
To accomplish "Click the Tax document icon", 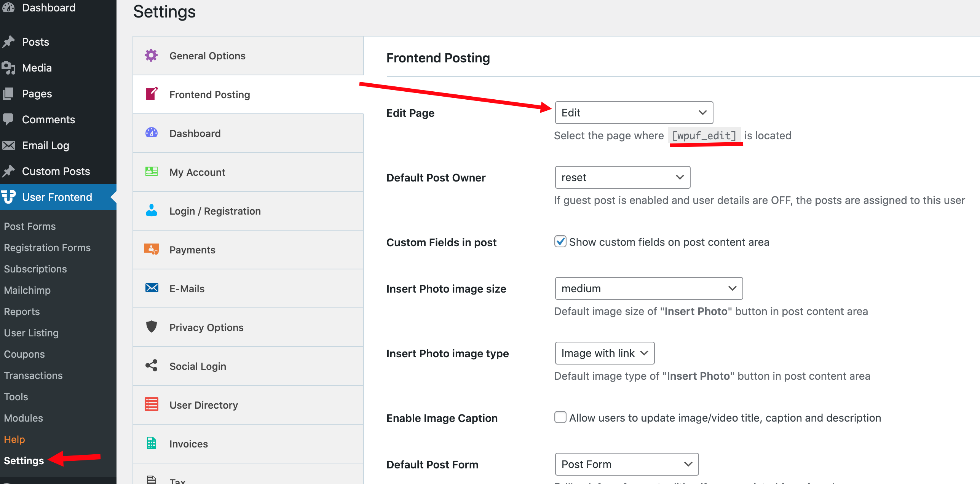I will tap(152, 479).
